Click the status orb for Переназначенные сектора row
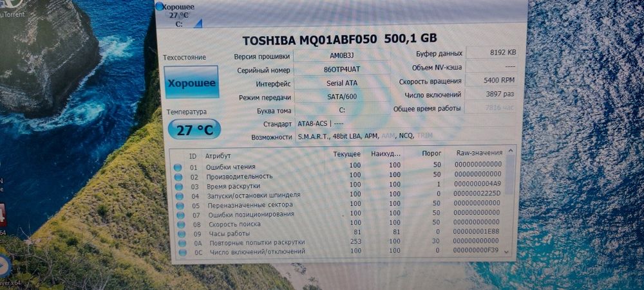This screenshot has height=290, width=644. pyautogui.click(x=180, y=206)
